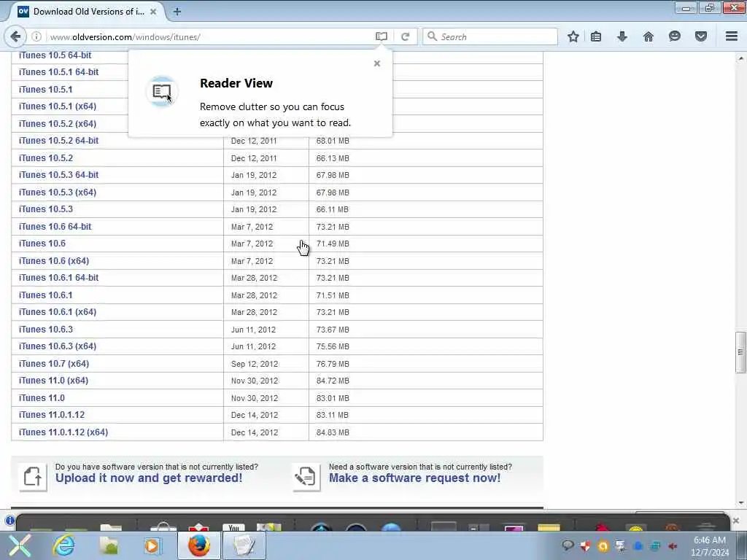Click the page vertical scrollbar thumb
Image resolution: width=747 pixels, height=560 pixels.
pyautogui.click(x=740, y=352)
